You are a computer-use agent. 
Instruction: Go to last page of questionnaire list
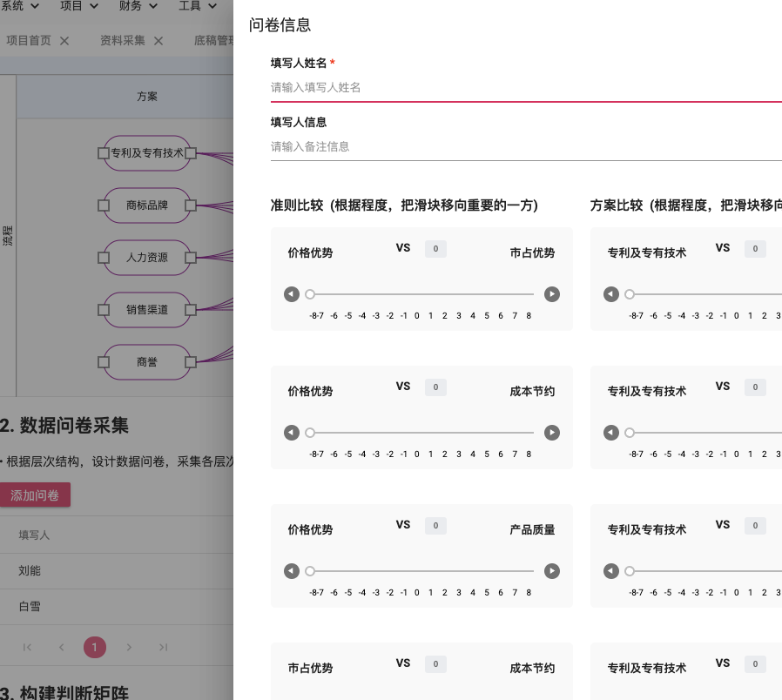click(163, 647)
